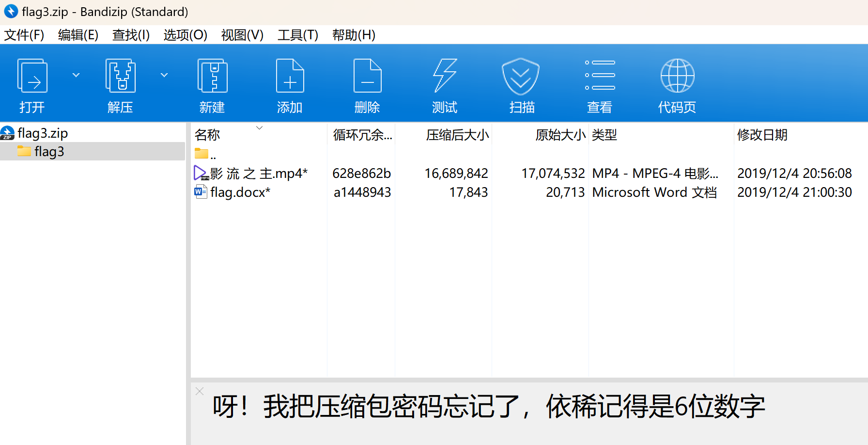Click the flag3.zip archive icon in tree
This screenshot has width=868, height=445.
tap(7, 133)
